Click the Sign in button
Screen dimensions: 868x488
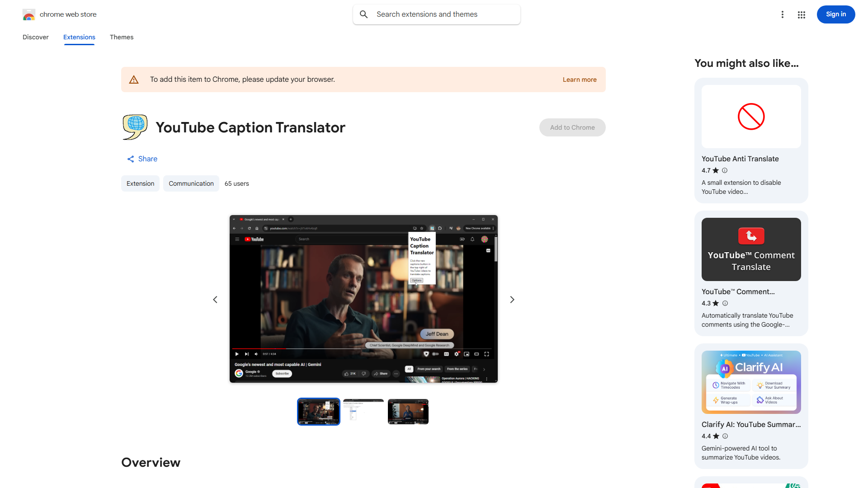(835, 14)
